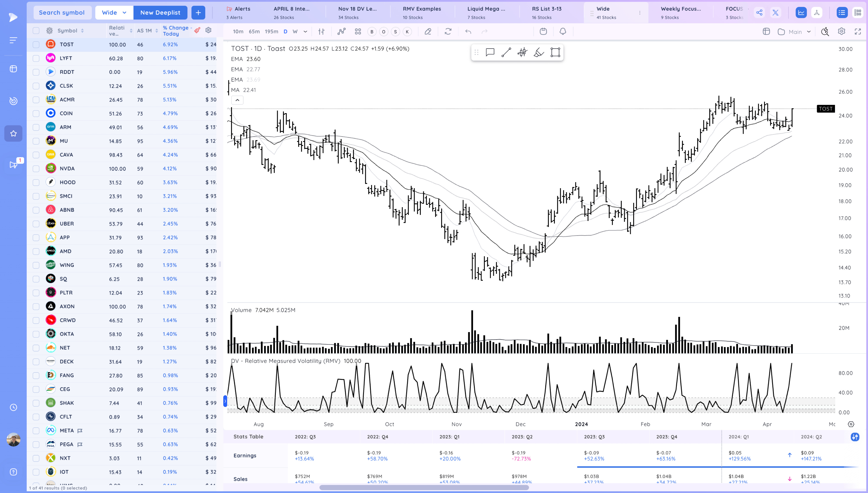Open the target scanner sidebar icon
868x493 pixels.
click(x=13, y=101)
